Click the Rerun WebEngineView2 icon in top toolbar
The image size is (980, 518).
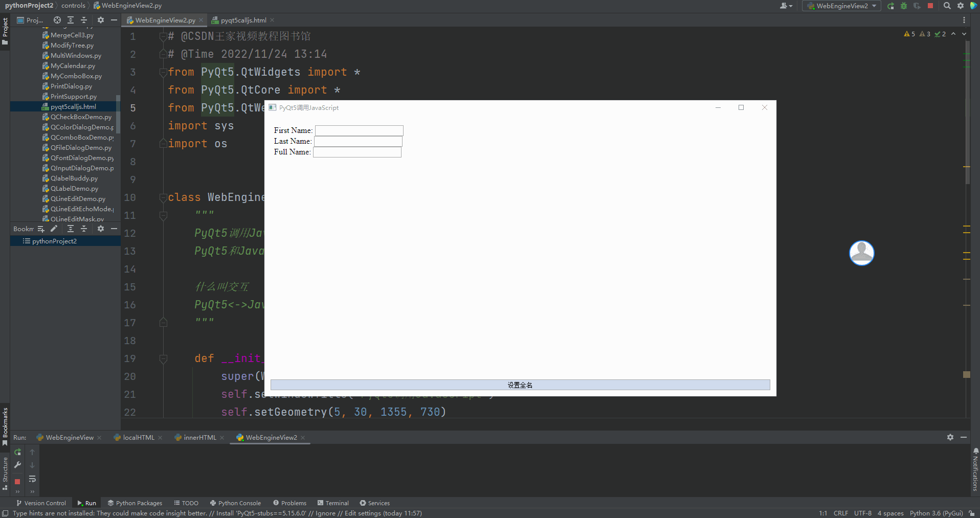point(890,6)
